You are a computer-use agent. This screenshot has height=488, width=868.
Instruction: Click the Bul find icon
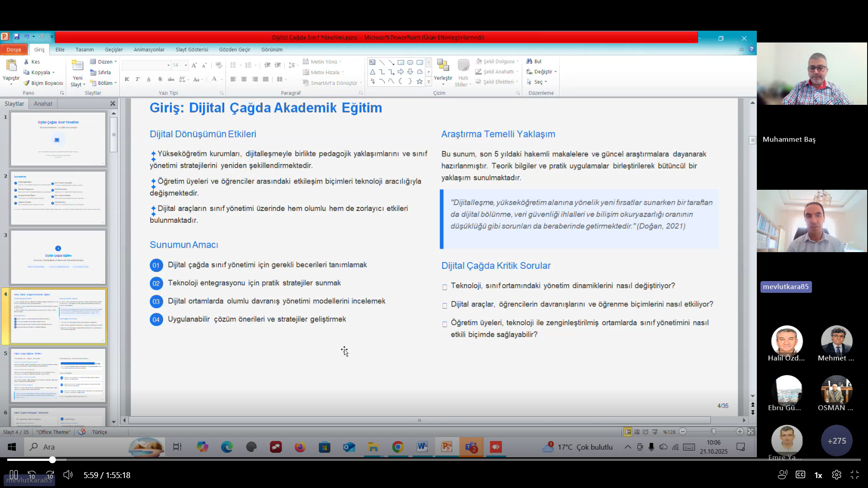(x=529, y=61)
